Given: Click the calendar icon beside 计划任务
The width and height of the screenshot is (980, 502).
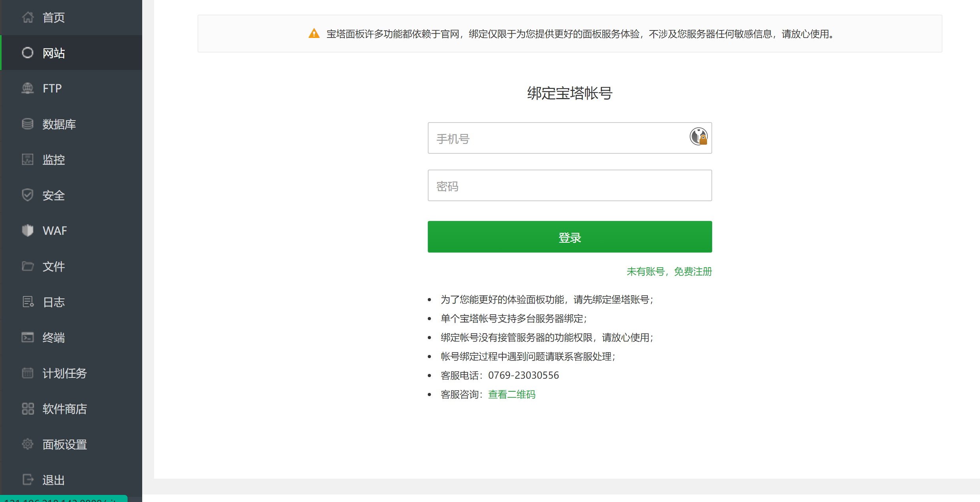Looking at the screenshot, I should pyautogui.click(x=28, y=373).
